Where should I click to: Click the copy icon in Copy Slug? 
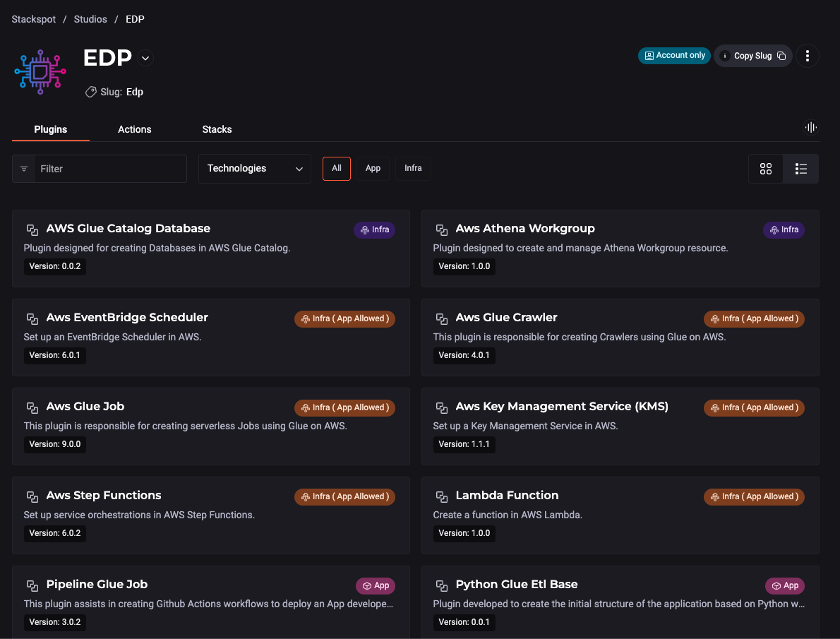[781, 56]
